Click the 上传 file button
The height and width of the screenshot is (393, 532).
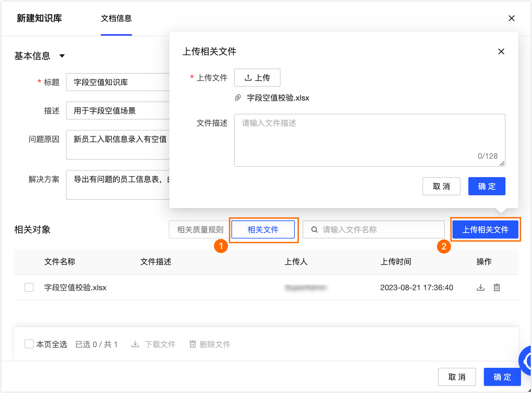257,78
